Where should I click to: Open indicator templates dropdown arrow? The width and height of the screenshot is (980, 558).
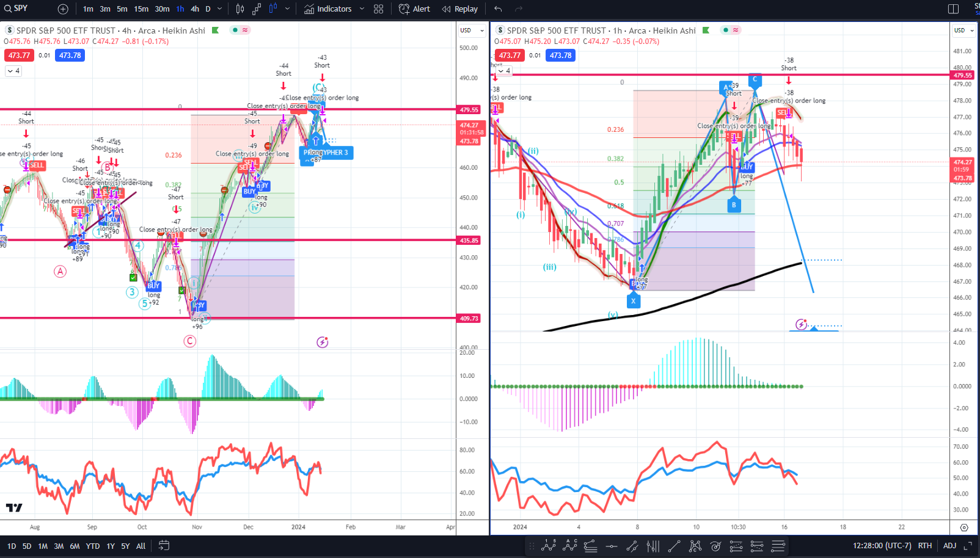[x=362, y=9]
